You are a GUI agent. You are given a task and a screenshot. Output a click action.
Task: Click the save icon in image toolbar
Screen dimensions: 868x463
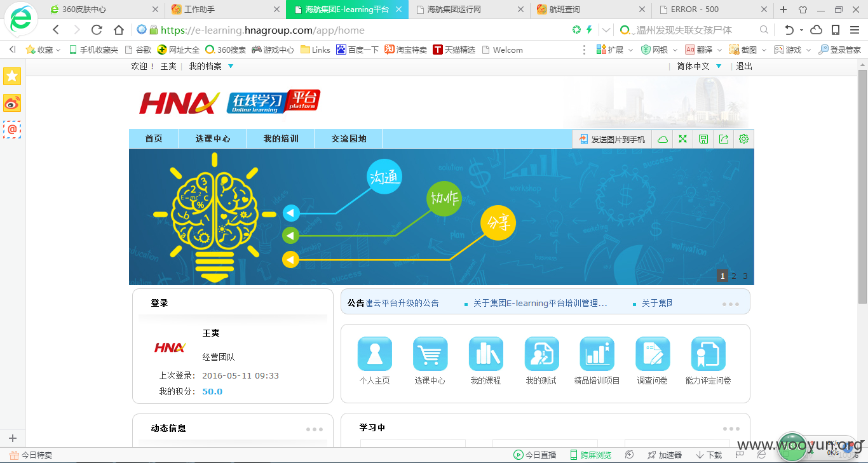point(703,139)
